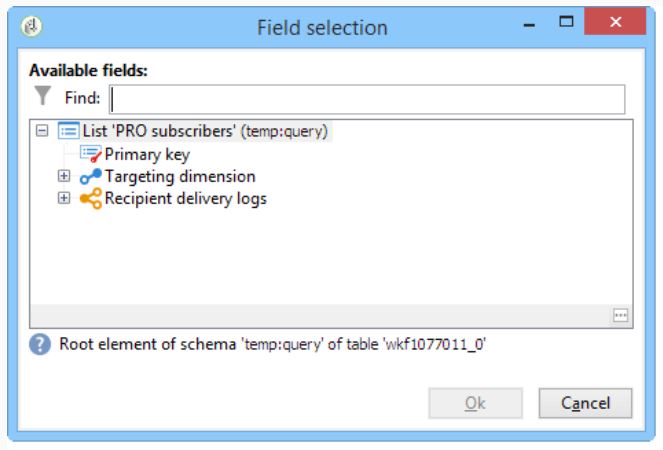Select List 'PRO subscribers' root item
Image resolution: width=663 pixels, height=450 pixels.
205,131
